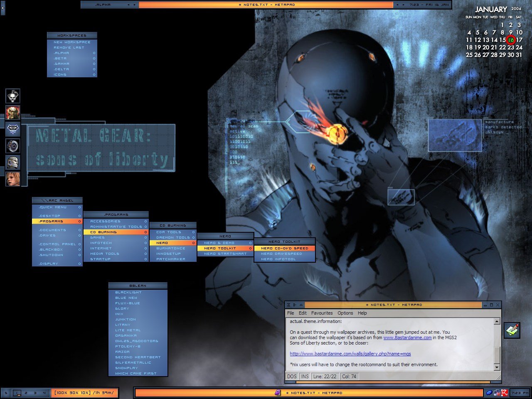Image resolution: width=532 pixels, height=399 pixels.
Task: Select the Organika style
Action: pos(138,336)
